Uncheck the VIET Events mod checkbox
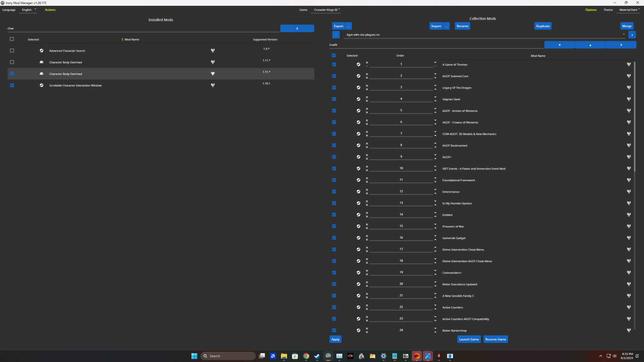 coord(334,168)
